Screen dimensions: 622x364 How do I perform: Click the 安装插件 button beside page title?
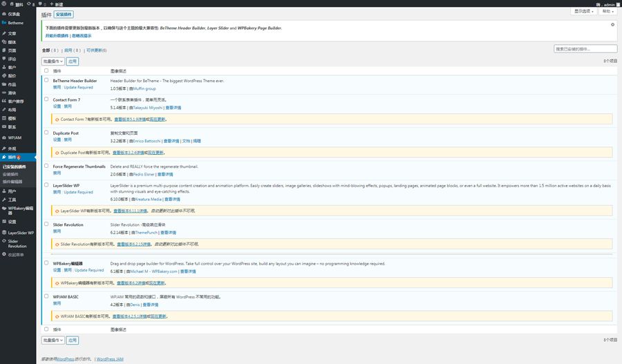click(x=64, y=14)
